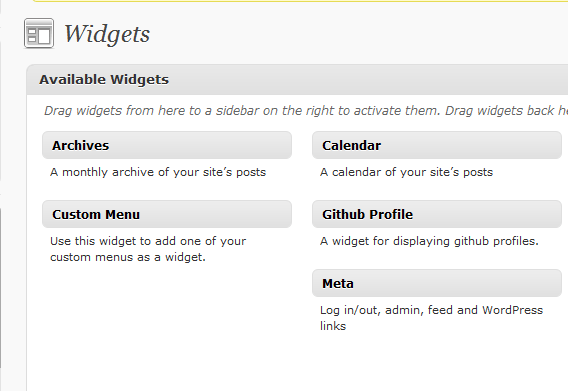Select the Meta widget title bar
Viewport: 568px width, 391px height.
[437, 283]
